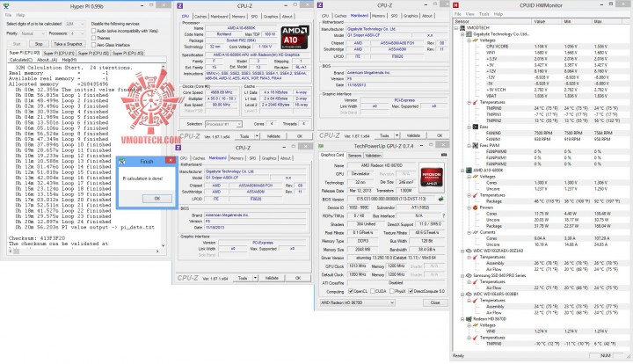The height and width of the screenshot is (364, 633).
Task: Click the WDC WD10EARS drive icon
Action: coord(469,295)
